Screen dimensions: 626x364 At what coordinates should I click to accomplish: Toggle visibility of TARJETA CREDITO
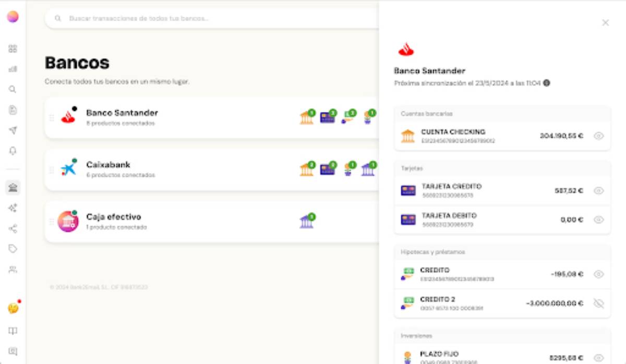click(x=599, y=191)
